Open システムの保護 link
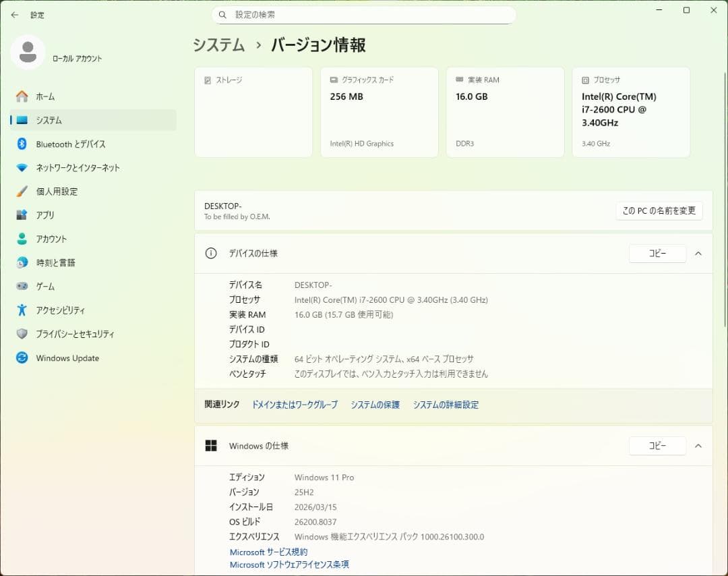Image resolution: width=728 pixels, height=576 pixels. point(375,405)
